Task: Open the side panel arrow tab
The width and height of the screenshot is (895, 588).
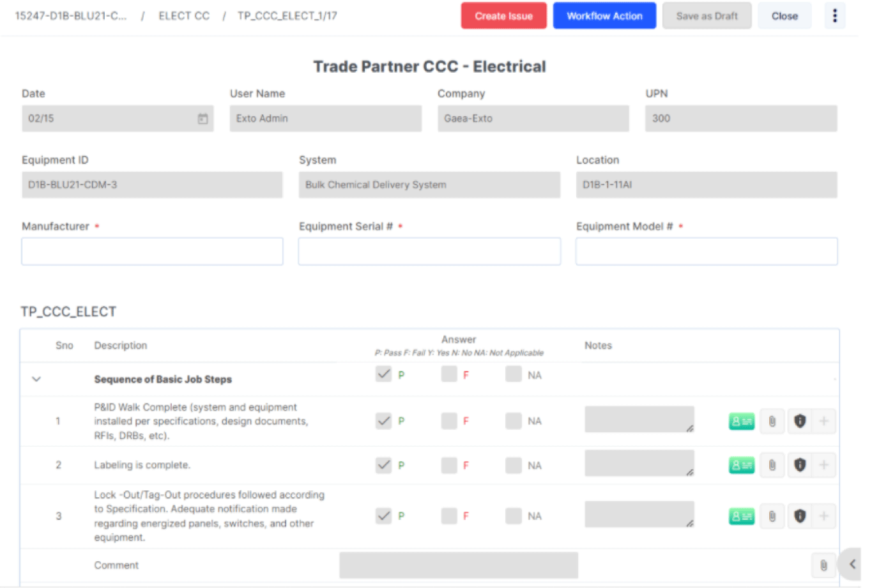Action: tap(851, 564)
